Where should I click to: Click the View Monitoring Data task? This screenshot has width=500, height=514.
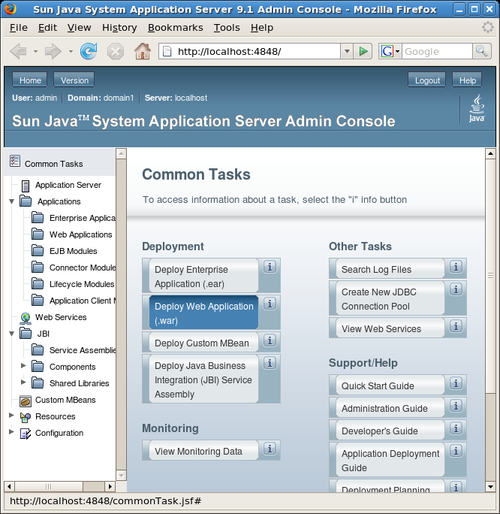tap(203, 451)
